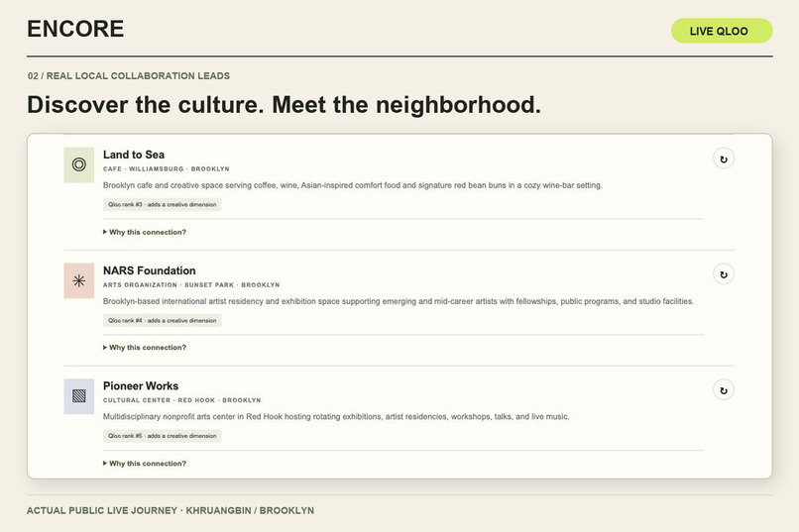Expand 'Why this connection?' under Land to Sea

pyautogui.click(x=145, y=232)
